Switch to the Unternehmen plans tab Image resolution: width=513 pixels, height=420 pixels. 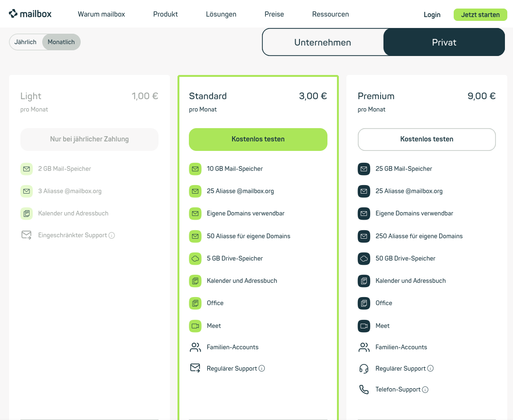tap(323, 42)
